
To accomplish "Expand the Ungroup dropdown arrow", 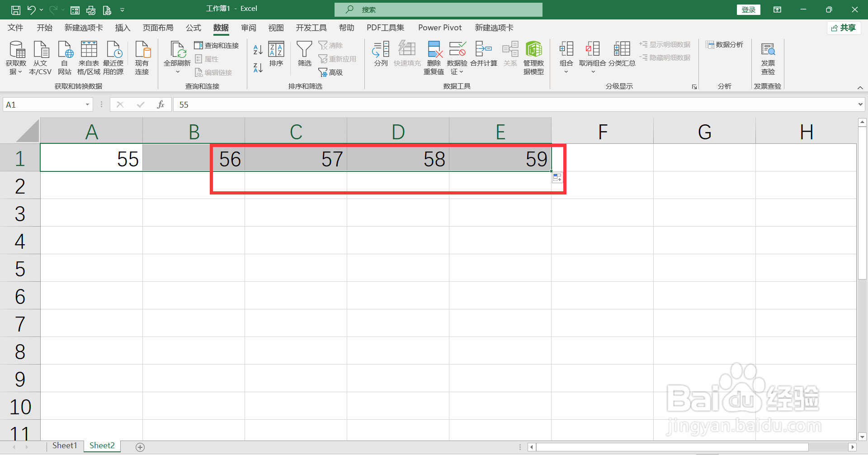I will click(x=593, y=72).
